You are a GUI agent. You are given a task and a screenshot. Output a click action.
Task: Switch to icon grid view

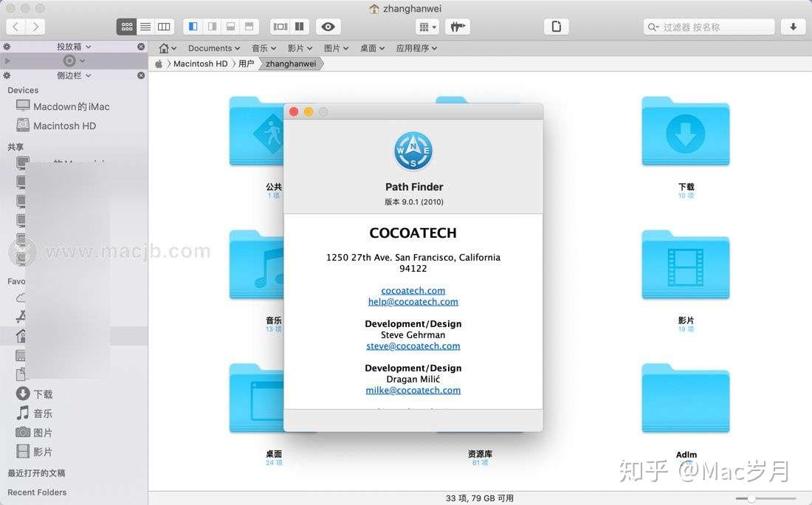pos(127,27)
